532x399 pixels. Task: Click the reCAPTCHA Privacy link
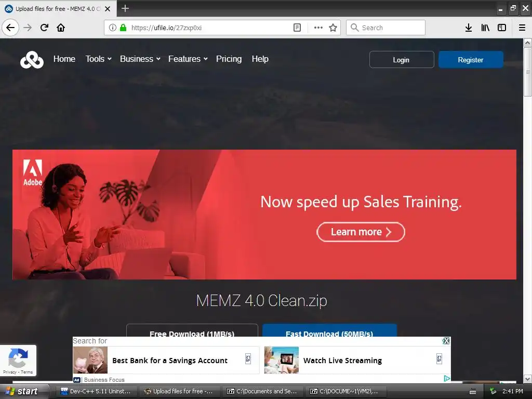(9, 372)
